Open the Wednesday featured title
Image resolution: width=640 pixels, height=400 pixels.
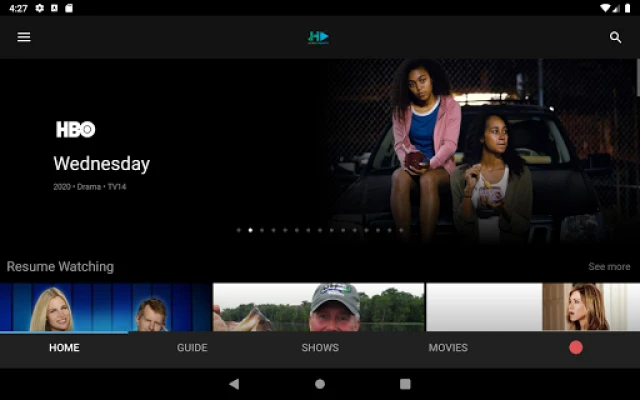pos(101,164)
